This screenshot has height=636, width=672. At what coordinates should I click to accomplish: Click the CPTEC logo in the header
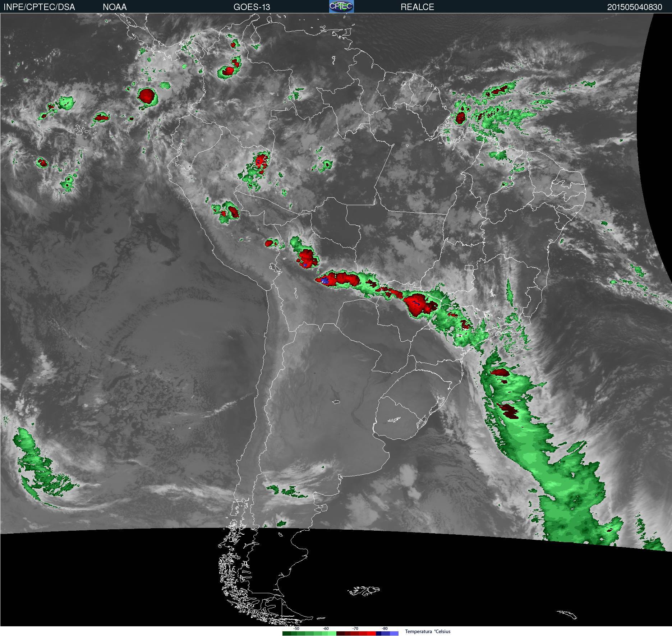coord(341,6)
